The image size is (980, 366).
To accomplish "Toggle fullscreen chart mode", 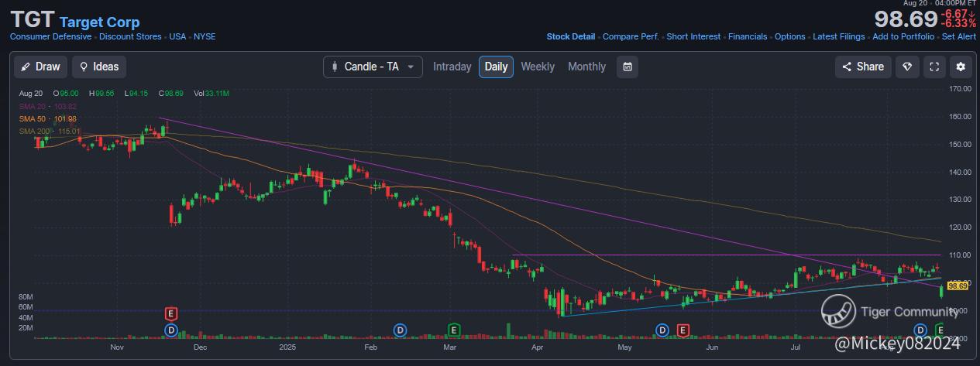I will [934, 67].
